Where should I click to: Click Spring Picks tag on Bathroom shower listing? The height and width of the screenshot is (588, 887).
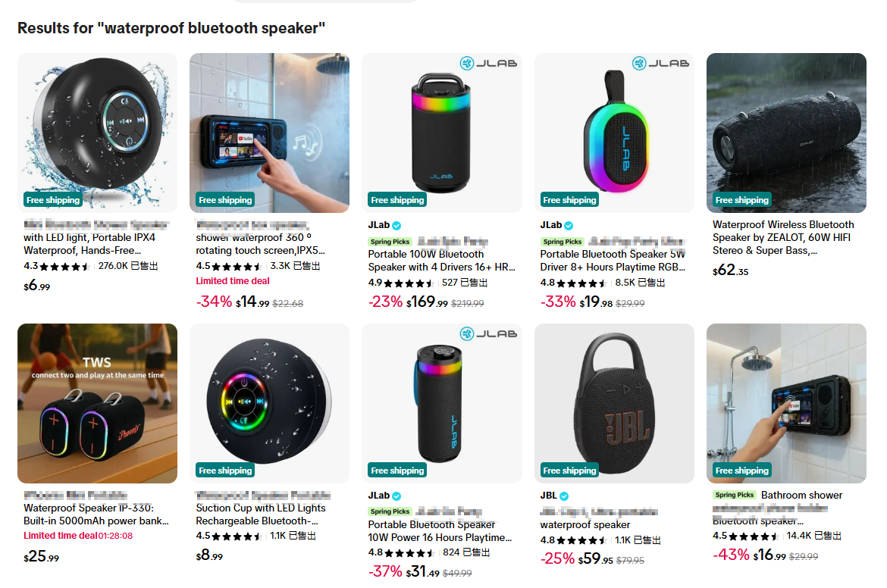pos(735,496)
